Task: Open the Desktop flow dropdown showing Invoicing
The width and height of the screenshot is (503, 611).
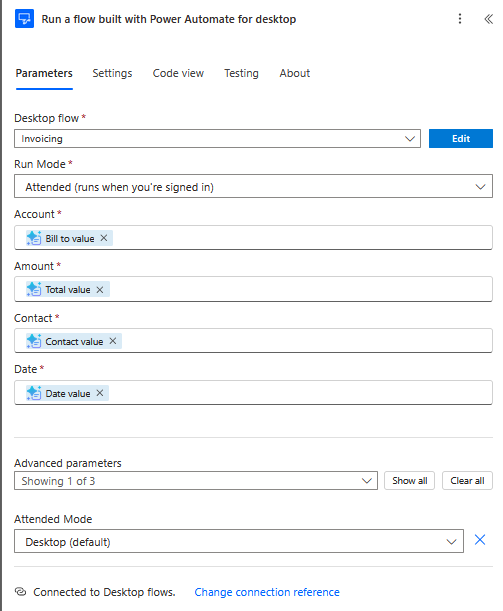Action: (x=217, y=139)
